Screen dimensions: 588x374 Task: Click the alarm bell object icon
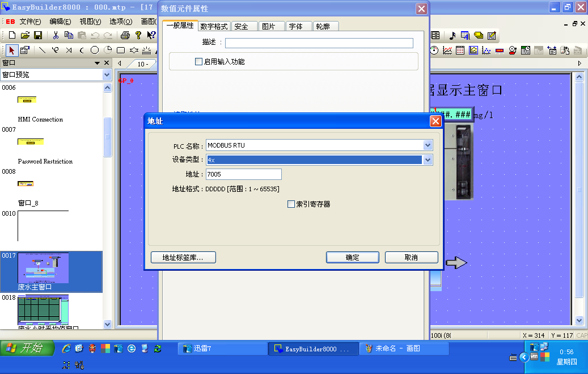pyautogui.click(x=513, y=50)
